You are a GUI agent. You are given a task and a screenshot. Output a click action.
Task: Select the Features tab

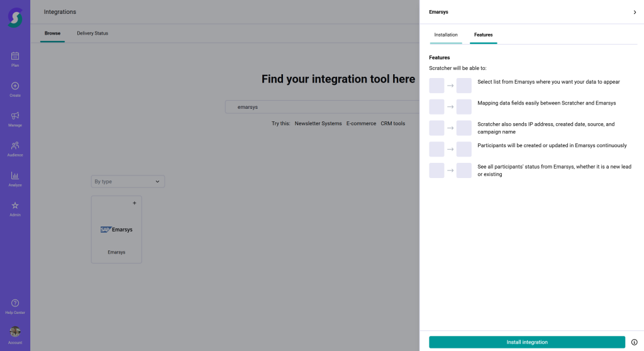[x=483, y=35]
